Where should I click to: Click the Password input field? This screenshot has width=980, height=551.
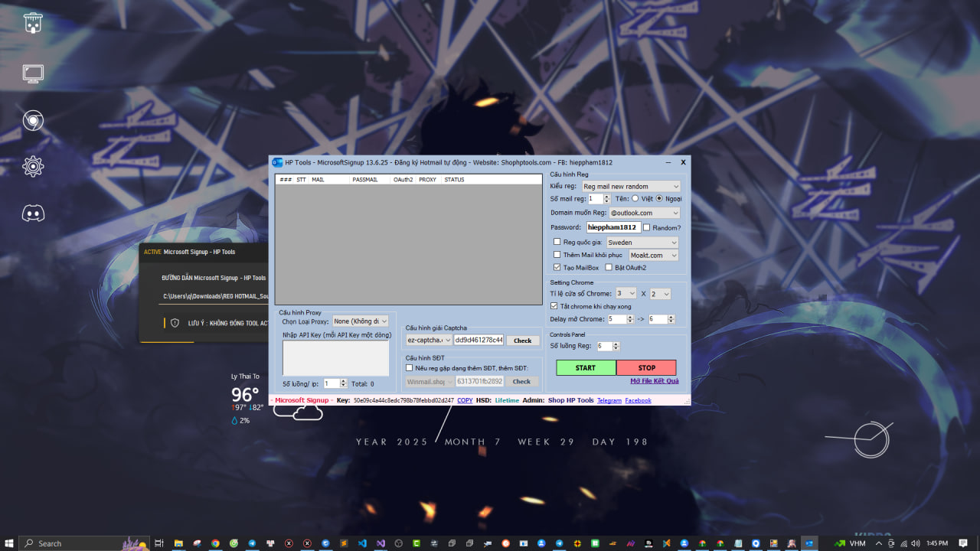[613, 227]
